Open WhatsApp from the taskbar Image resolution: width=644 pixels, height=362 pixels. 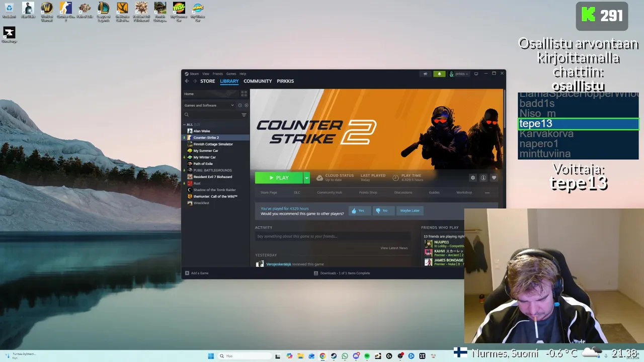coord(345,356)
